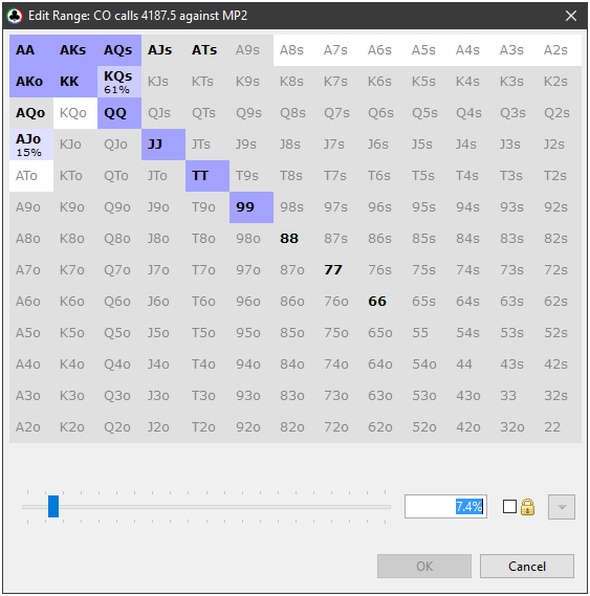
Task: Click the 33 hand cell
Action: [515, 396]
